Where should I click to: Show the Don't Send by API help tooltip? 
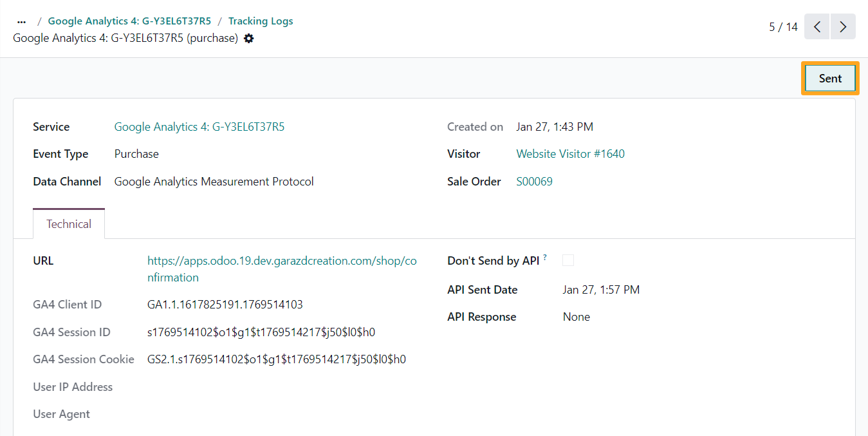[x=545, y=258]
